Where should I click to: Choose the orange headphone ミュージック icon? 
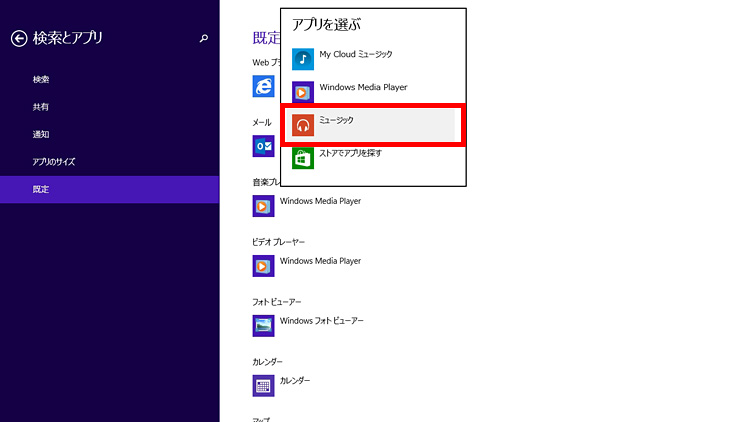pos(303,125)
